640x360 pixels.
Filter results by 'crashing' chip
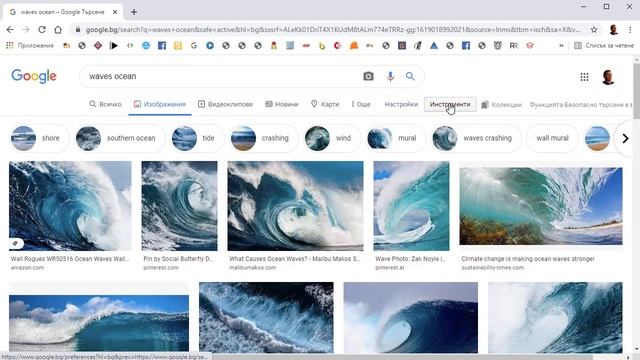point(264,138)
